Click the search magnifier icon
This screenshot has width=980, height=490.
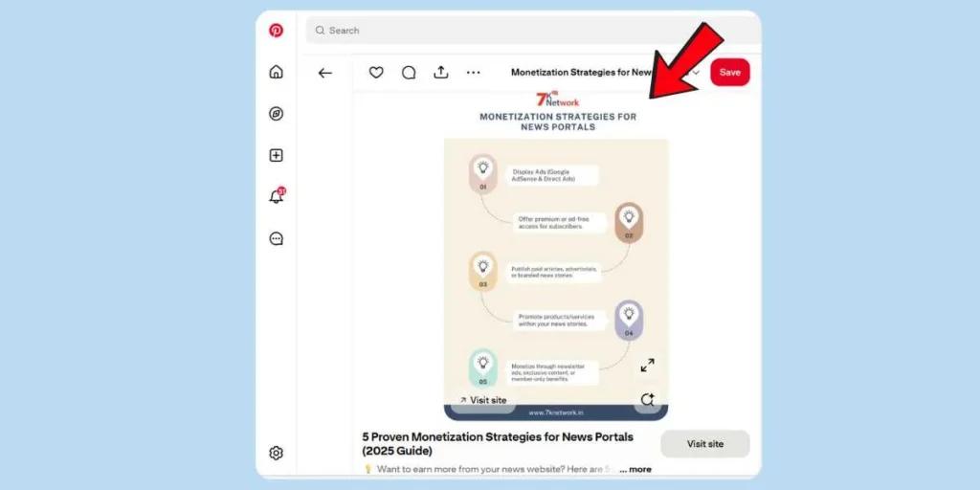point(320,30)
